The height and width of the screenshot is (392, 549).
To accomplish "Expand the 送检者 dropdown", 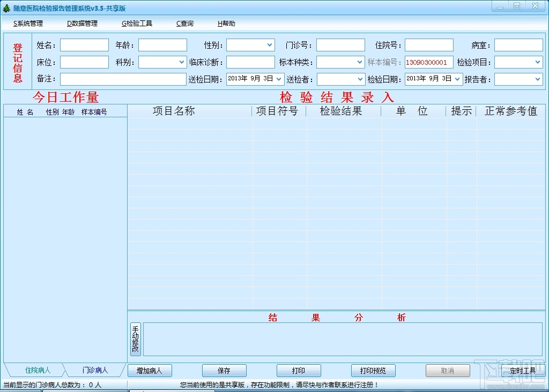I will point(360,79).
